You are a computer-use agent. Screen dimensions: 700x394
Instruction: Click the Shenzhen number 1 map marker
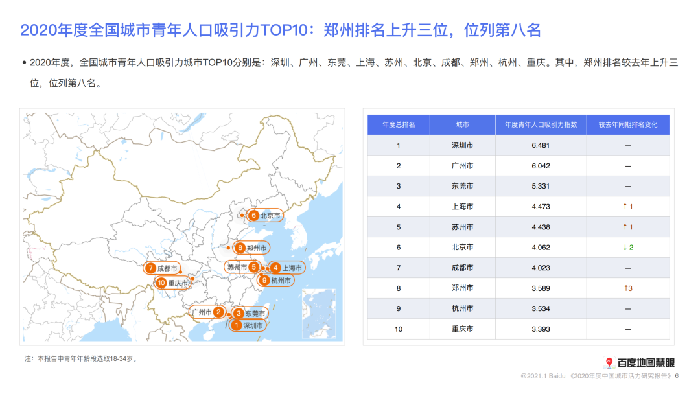248,326
